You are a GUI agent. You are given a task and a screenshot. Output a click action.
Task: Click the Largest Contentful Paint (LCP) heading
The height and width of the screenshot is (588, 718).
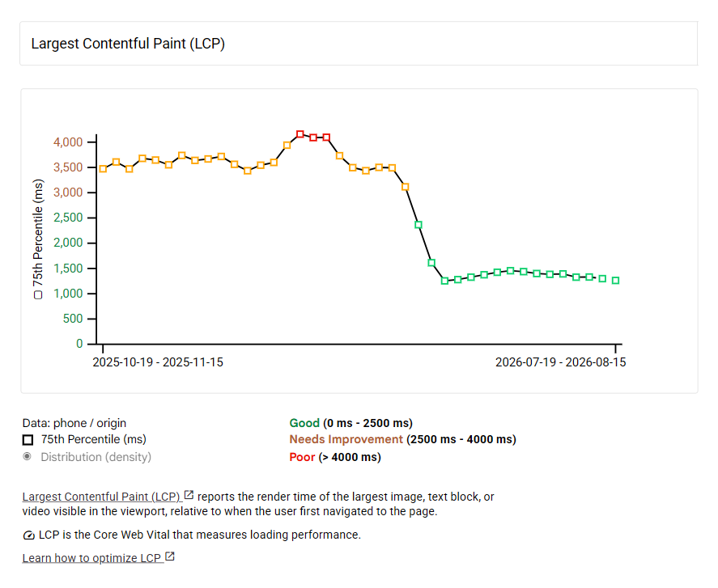(x=128, y=44)
